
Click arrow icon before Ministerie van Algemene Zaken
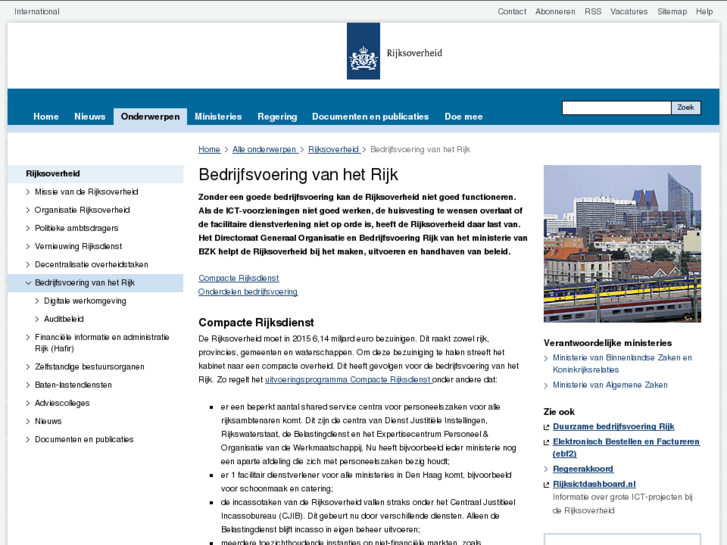pyautogui.click(x=546, y=385)
